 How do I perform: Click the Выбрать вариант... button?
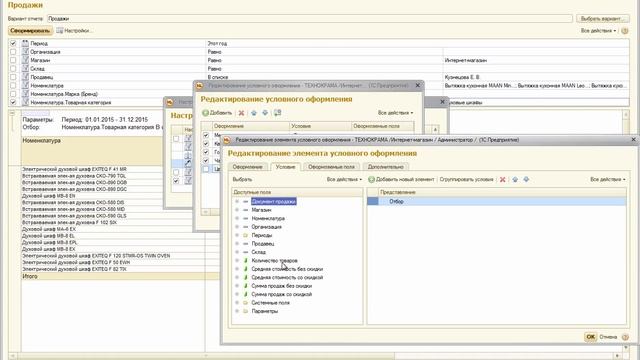point(602,19)
